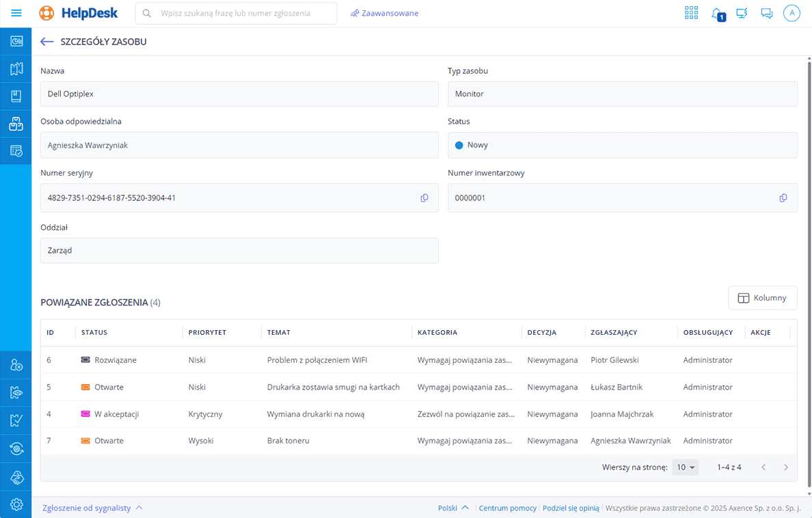Copy the serial number with copy icon
Screen dimensions: 812x518
(x=424, y=198)
